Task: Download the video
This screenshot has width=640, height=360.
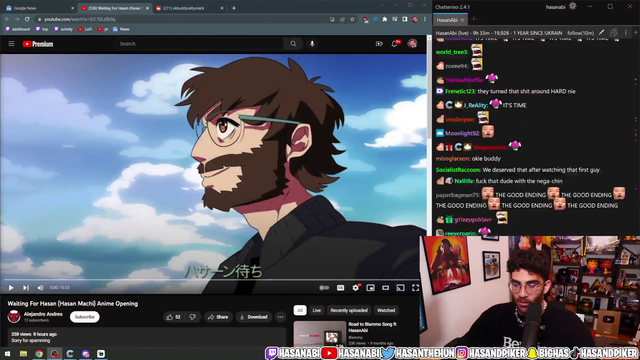Action: [x=253, y=317]
